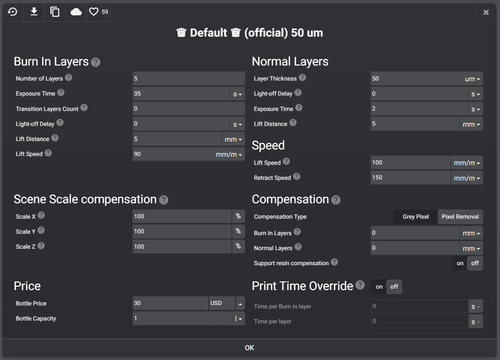Click the Layer Thickness value field
The width and height of the screenshot is (500, 360).
tap(416, 79)
